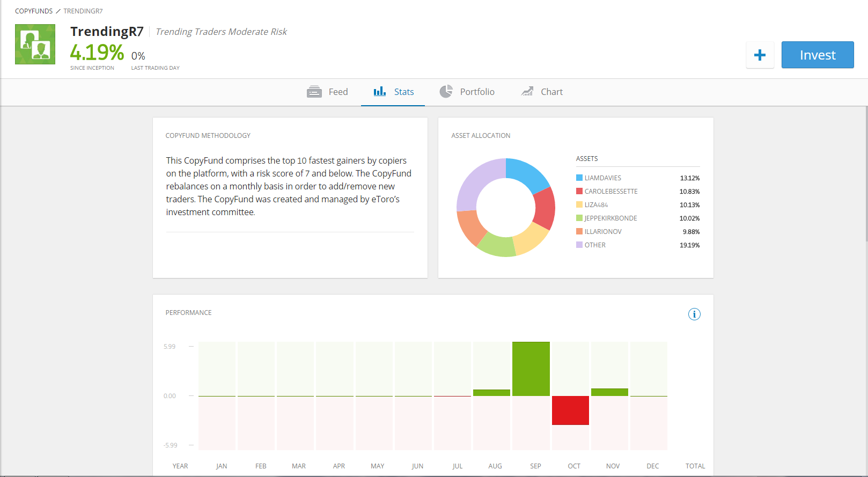Viewport: 868px width, 477px height.
Task: Click the 9.88% allocation value
Action: (692, 232)
